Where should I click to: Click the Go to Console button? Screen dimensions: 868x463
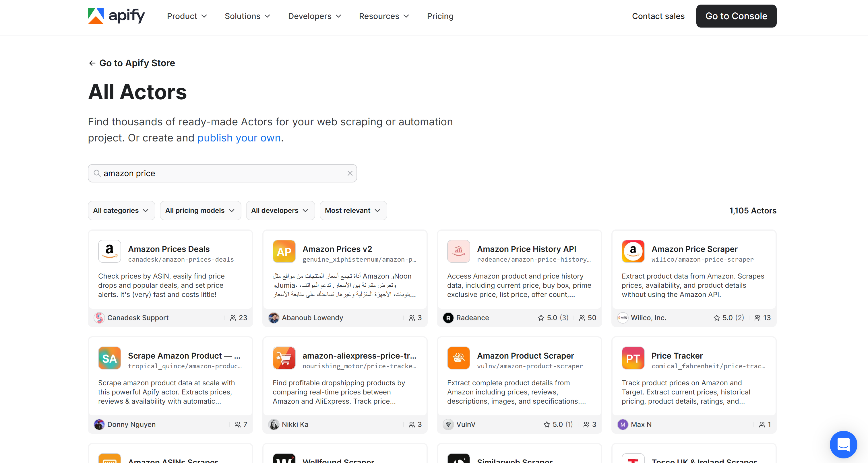(736, 16)
